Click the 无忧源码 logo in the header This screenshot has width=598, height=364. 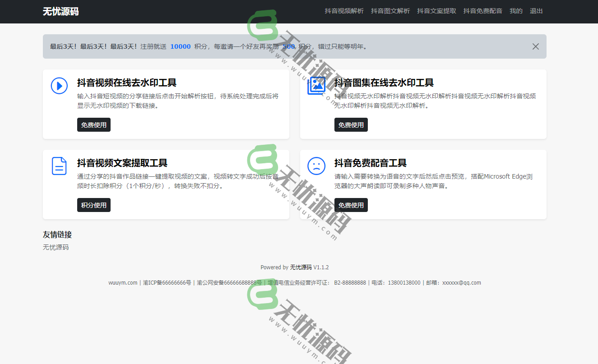coord(61,11)
